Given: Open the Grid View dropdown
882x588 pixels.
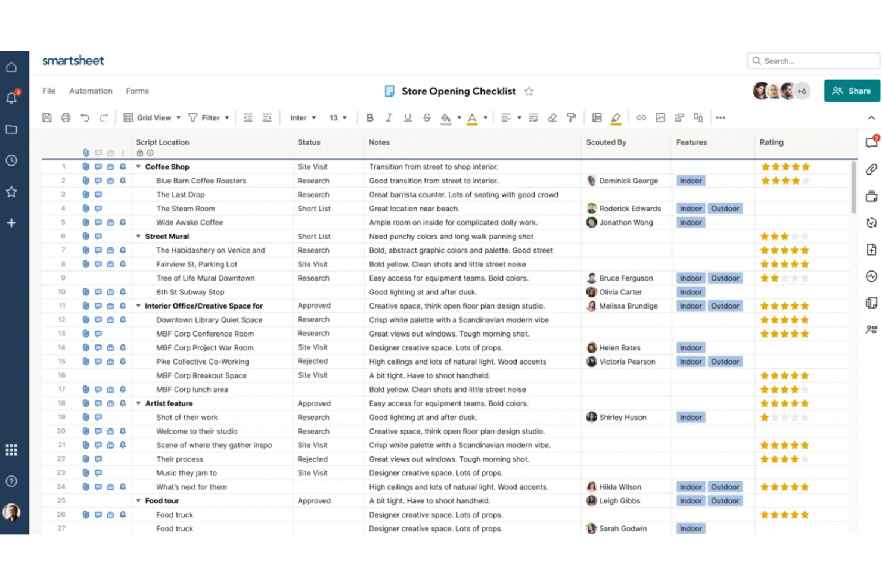Looking at the screenshot, I should [x=152, y=118].
